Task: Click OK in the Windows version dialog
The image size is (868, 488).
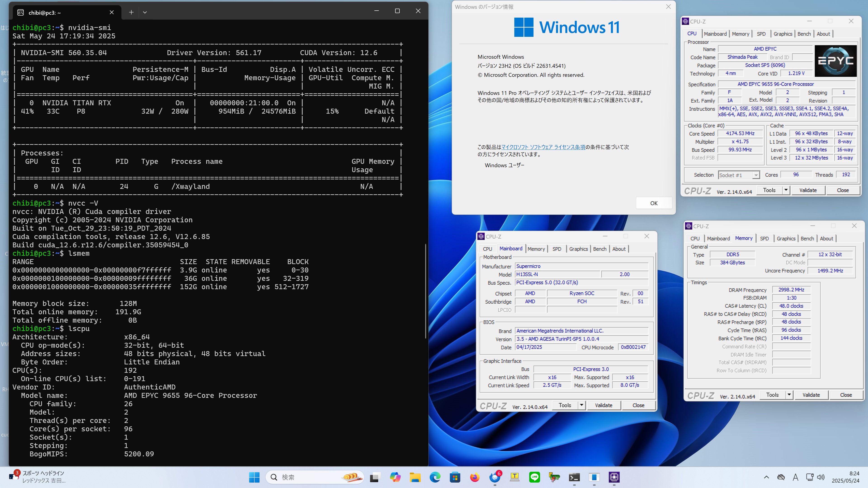Action: click(653, 203)
